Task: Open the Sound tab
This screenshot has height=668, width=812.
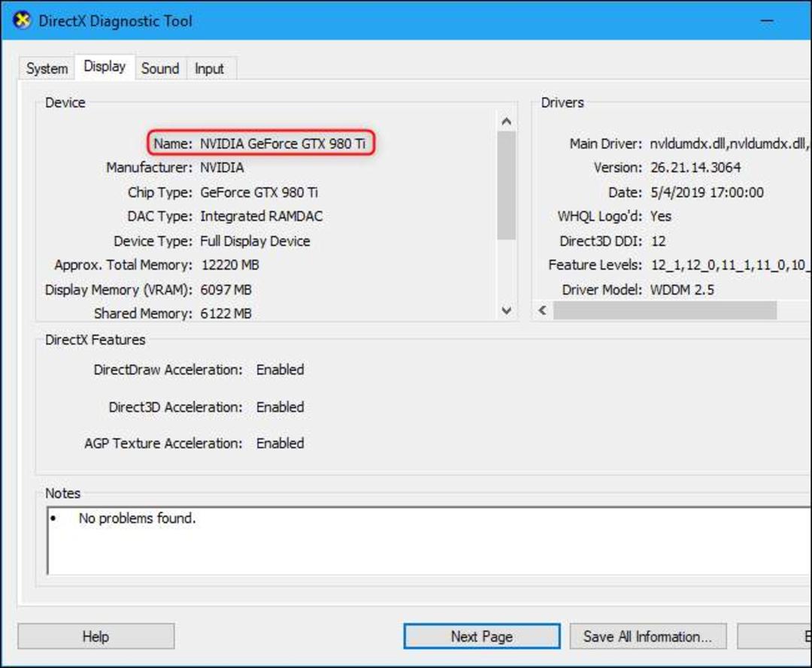Action: click(160, 68)
